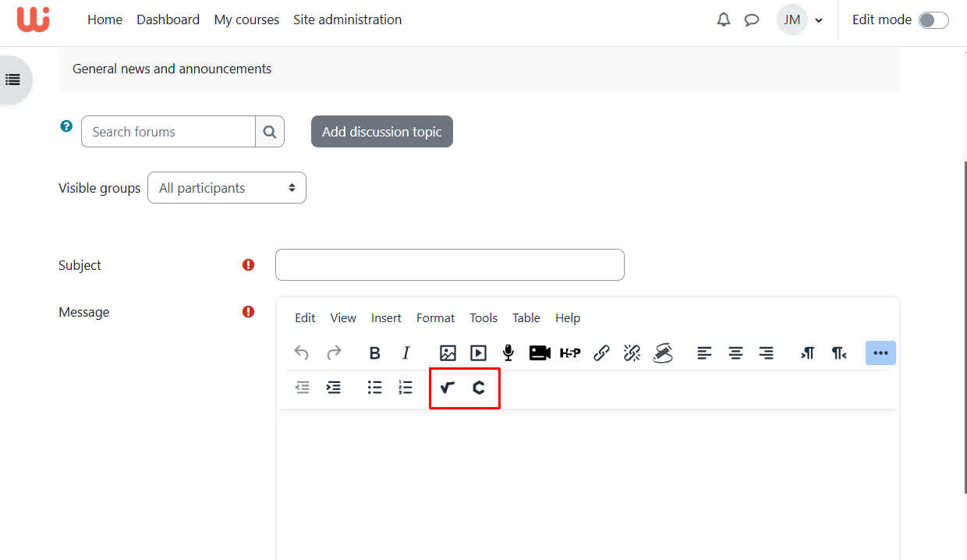The width and height of the screenshot is (967, 560).
Task: Go to Home
Action: point(104,19)
